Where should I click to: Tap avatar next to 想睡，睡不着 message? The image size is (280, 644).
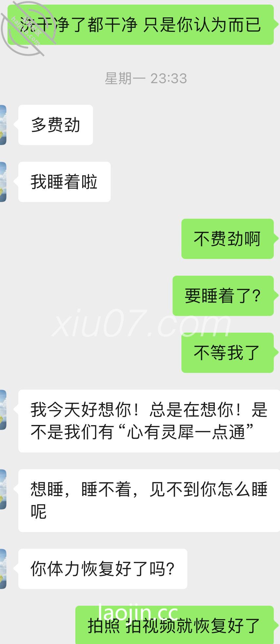pyautogui.click(x=3, y=489)
